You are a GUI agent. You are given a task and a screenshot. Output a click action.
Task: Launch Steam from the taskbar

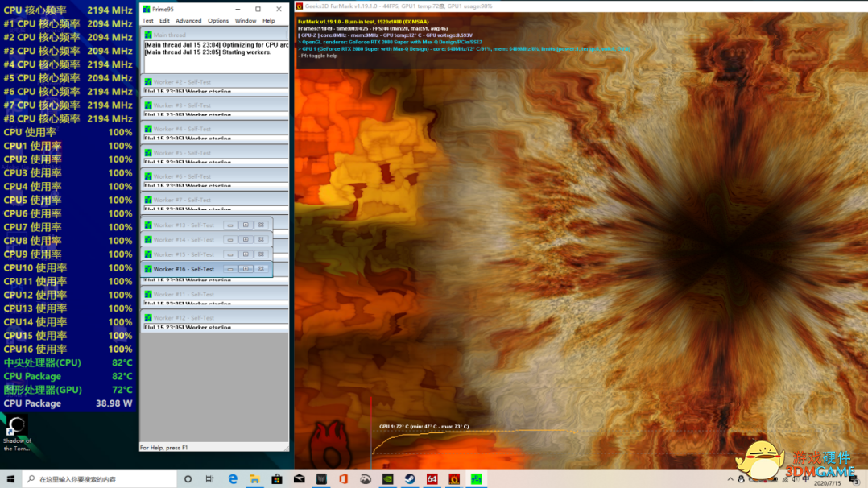tap(410, 479)
